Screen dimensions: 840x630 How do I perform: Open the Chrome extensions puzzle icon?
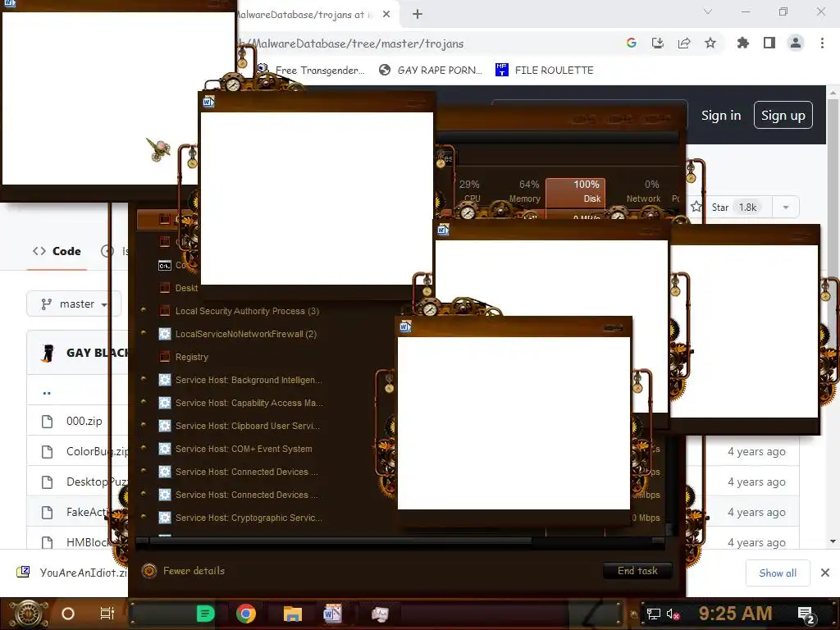click(x=742, y=43)
